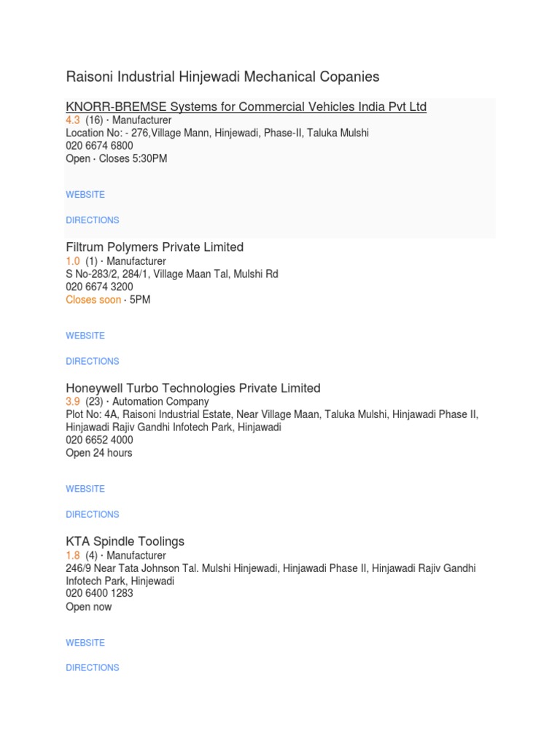Image resolution: width=560 pixels, height=747 pixels.
Task: Open KNORR-BREMSE Systems company title link
Action: [246, 107]
